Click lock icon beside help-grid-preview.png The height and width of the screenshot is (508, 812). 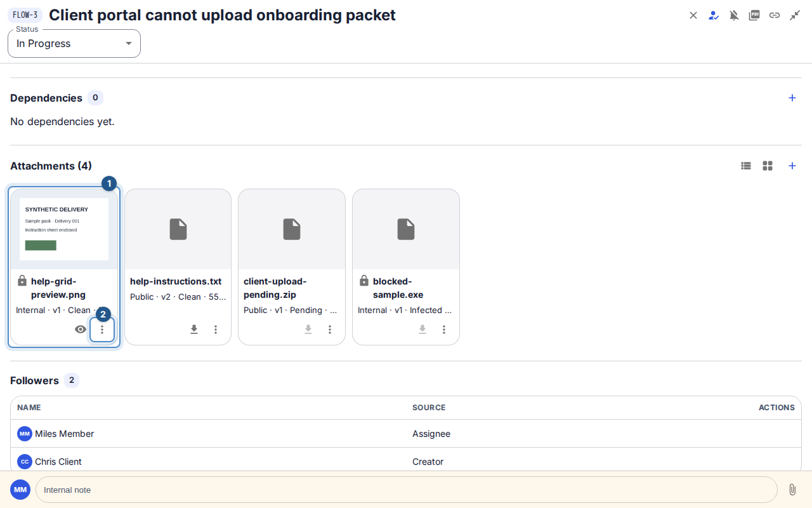coord(22,281)
